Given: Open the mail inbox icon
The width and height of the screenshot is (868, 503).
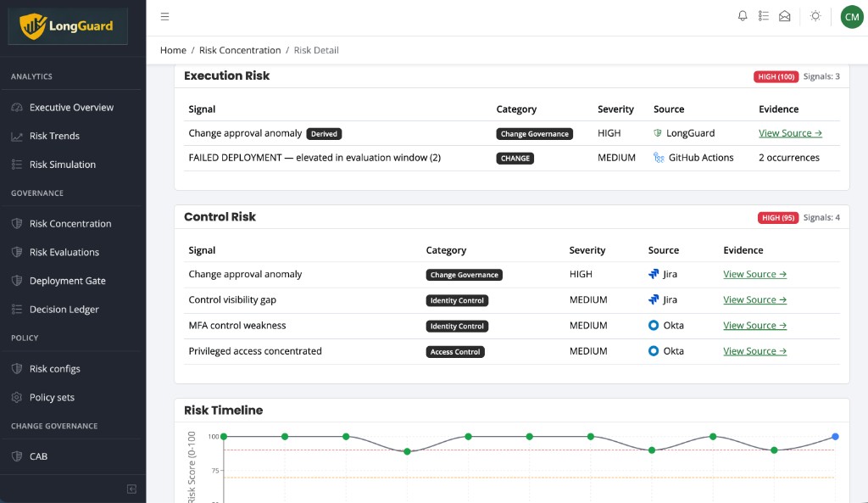Looking at the screenshot, I should click(x=785, y=16).
